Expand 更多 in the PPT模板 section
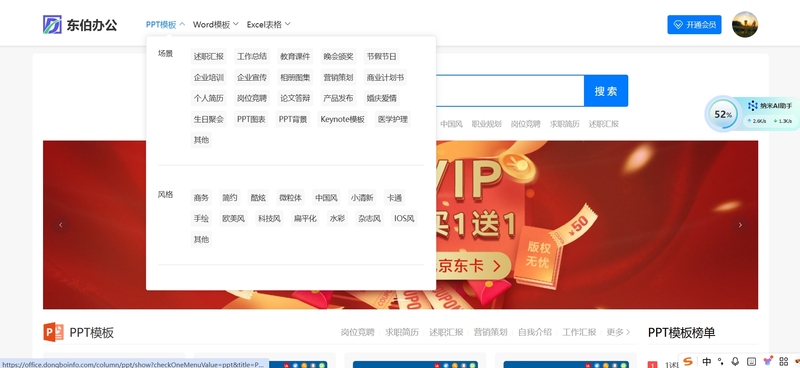The image size is (800, 368). point(618,332)
